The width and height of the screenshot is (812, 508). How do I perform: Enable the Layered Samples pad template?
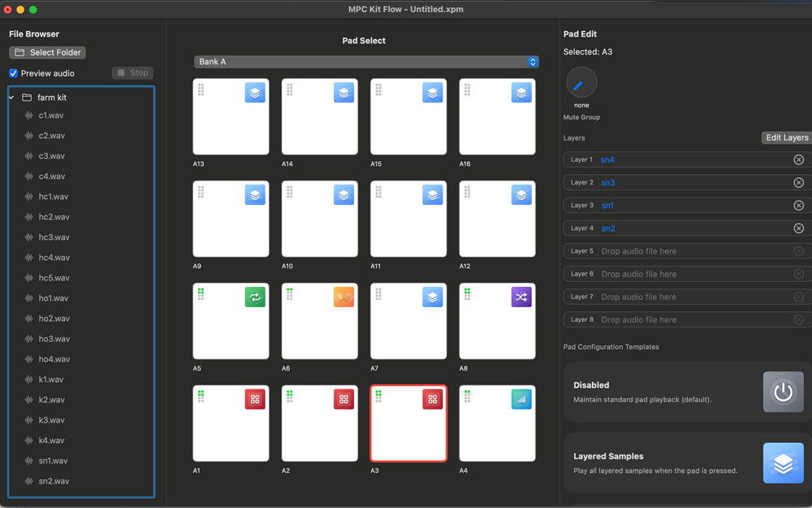[686, 463]
